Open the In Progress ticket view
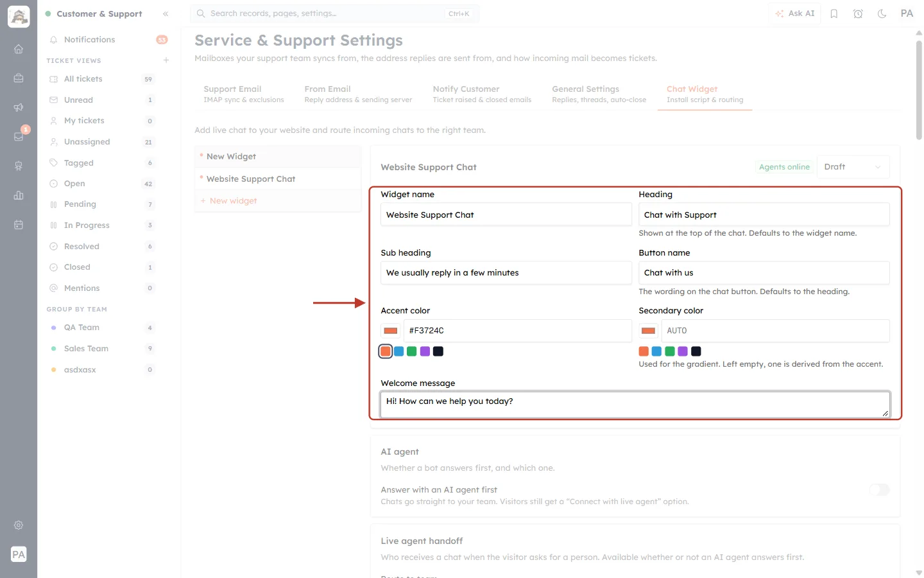Image resolution: width=924 pixels, height=578 pixels. (101, 225)
